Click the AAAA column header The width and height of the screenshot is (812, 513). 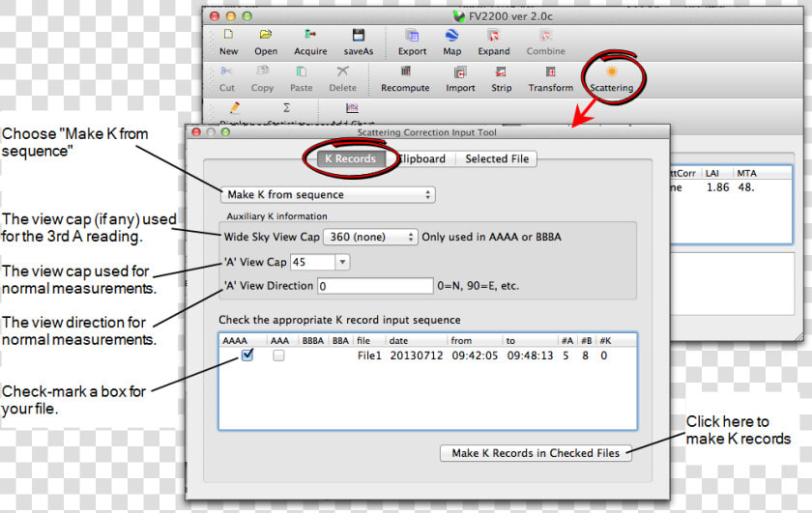(x=235, y=341)
